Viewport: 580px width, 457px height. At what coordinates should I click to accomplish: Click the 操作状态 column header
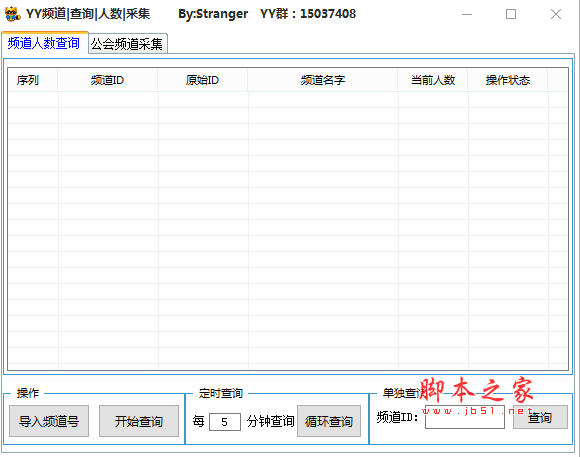pos(508,80)
